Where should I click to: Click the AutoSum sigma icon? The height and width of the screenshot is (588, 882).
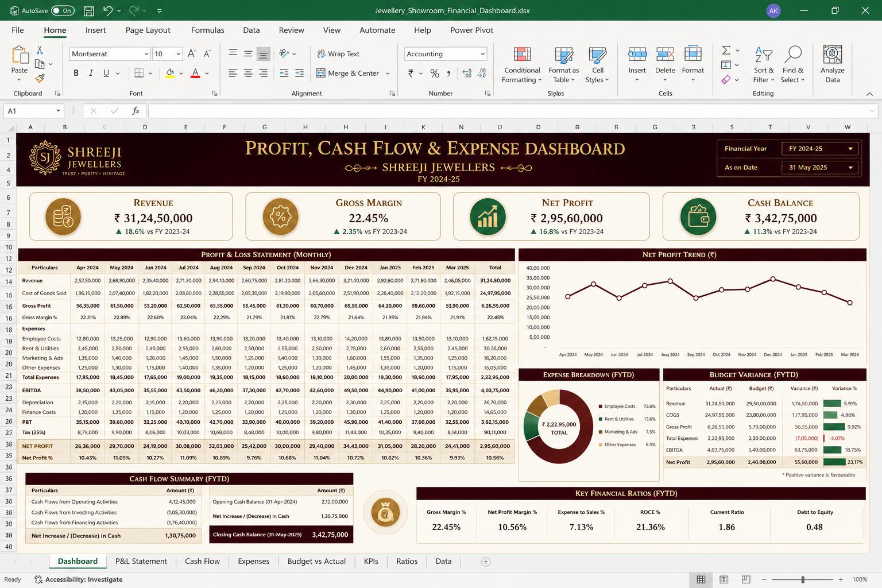coord(726,50)
